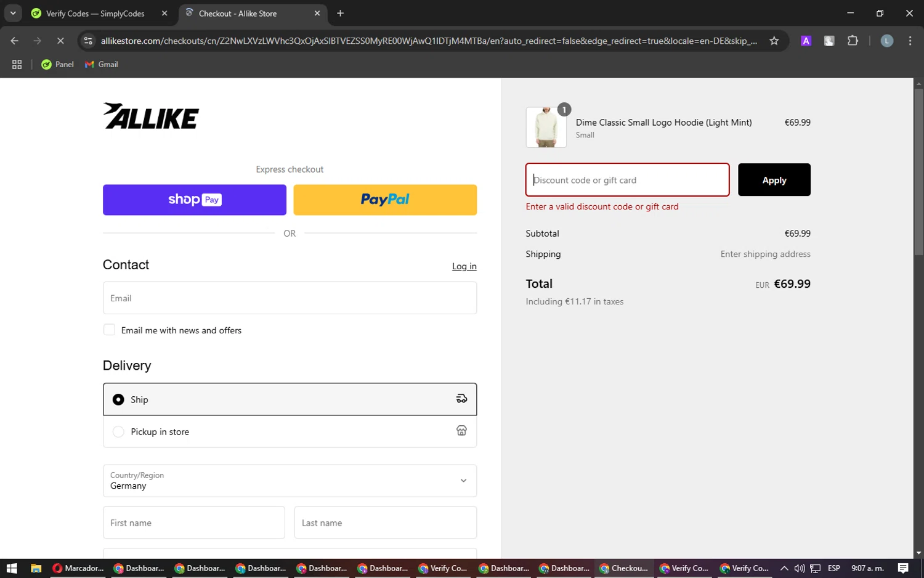Open the purple A extension
The image size is (924, 578).
pyautogui.click(x=806, y=41)
